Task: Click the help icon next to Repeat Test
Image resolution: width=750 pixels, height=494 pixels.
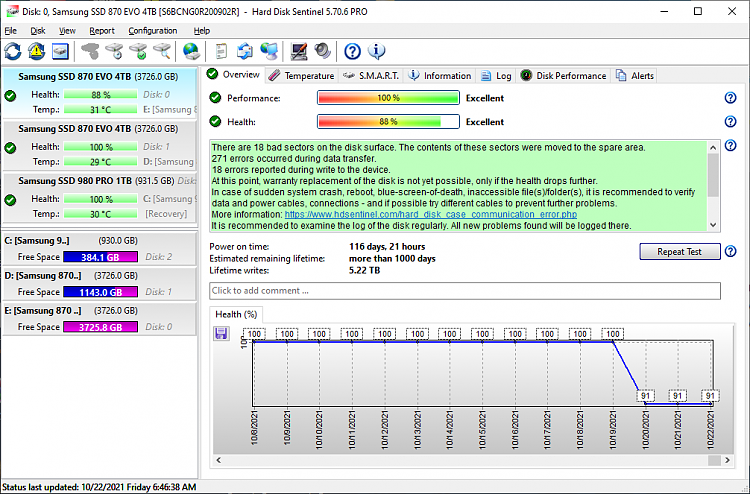Action: pyautogui.click(x=730, y=251)
